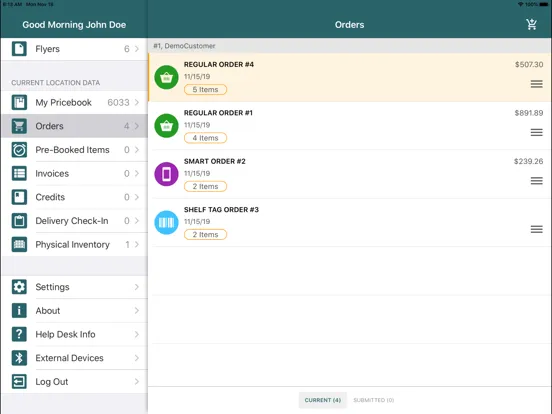This screenshot has width=552, height=414.
Task: Open the Delivery Check-In clipboard icon
Action: coord(19,221)
